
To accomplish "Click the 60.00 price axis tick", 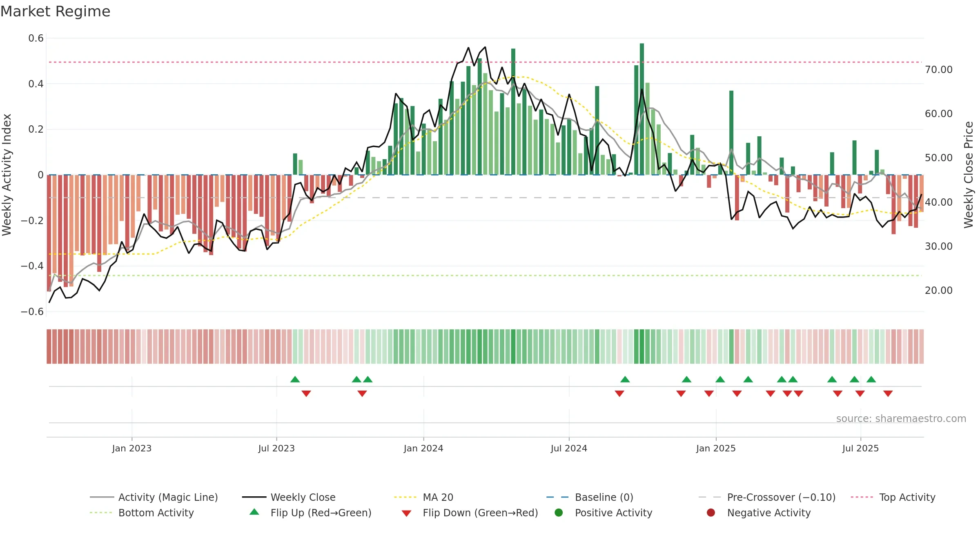I will (x=938, y=114).
